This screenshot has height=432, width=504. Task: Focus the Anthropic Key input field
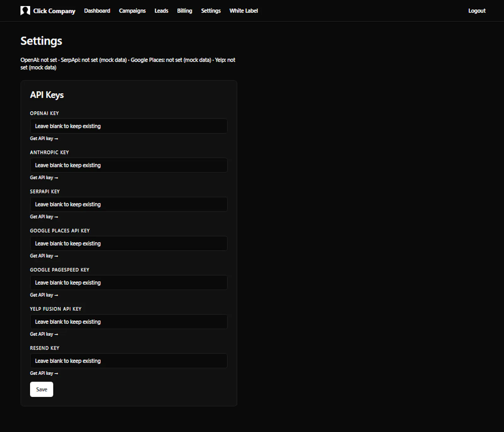[x=129, y=165]
